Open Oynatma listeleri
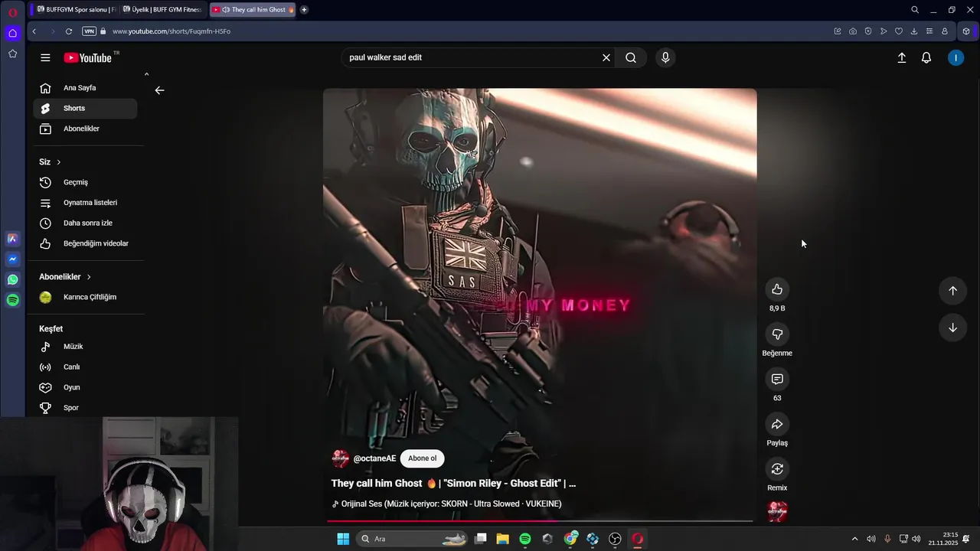Image resolution: width=980 pixels, height=551 pixels. 85,203
